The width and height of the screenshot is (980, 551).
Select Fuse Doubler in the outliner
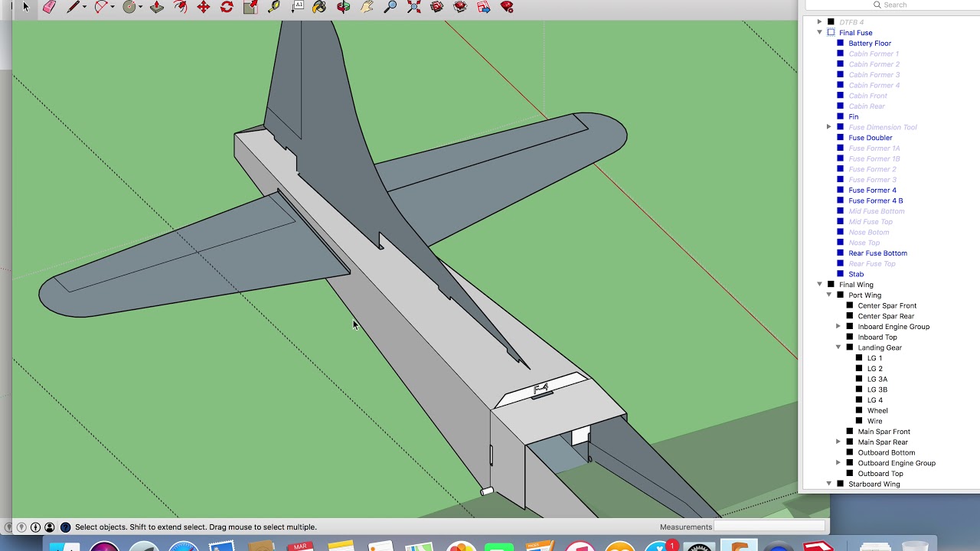(871, 138)
